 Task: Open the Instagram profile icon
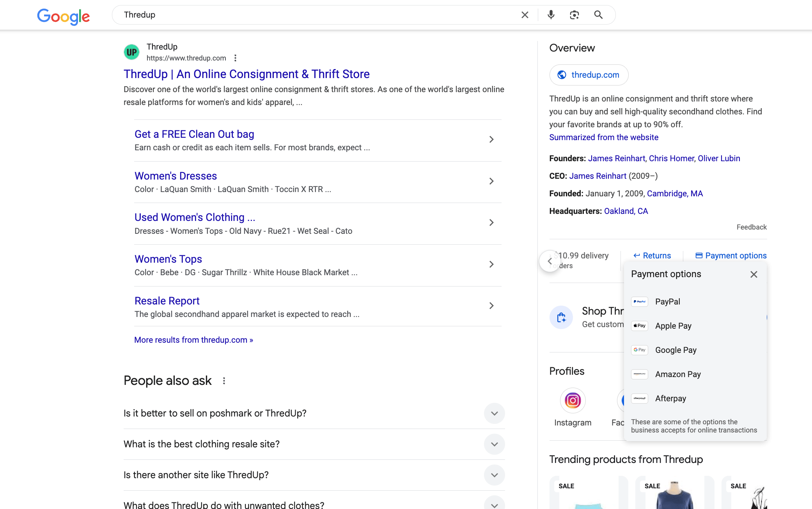[573, 400]
